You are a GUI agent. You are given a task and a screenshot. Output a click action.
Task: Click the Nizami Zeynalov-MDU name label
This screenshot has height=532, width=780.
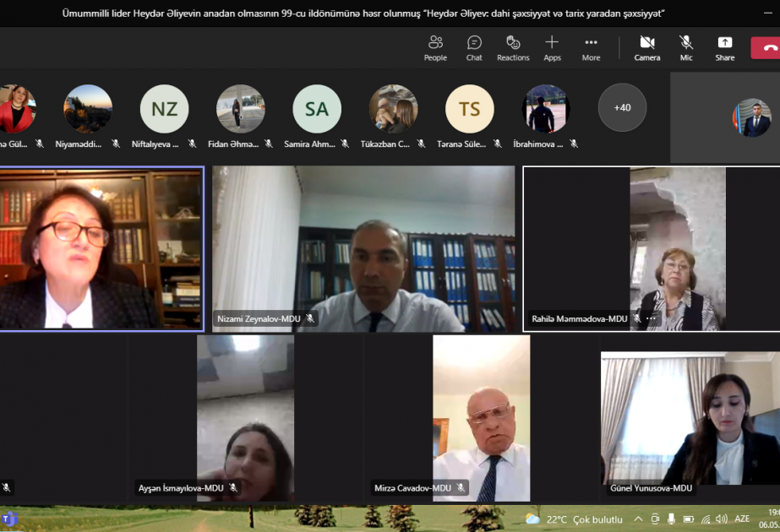[259, 318]
